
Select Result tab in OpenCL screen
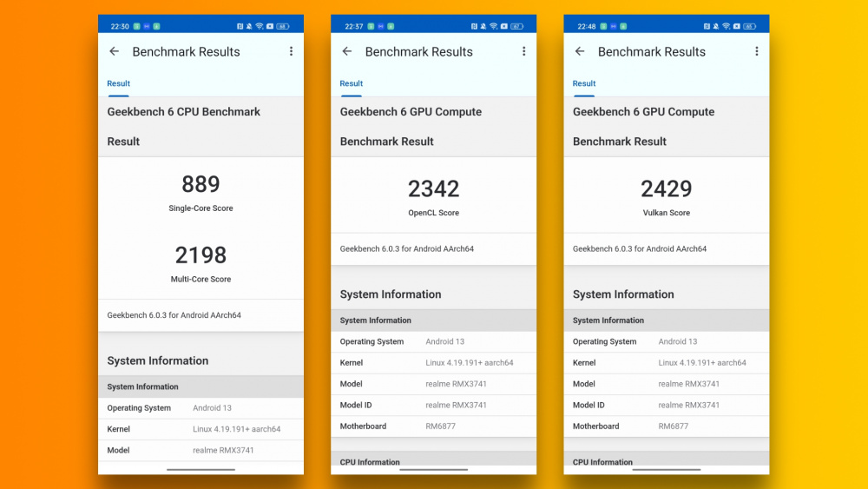pos(352,83)
